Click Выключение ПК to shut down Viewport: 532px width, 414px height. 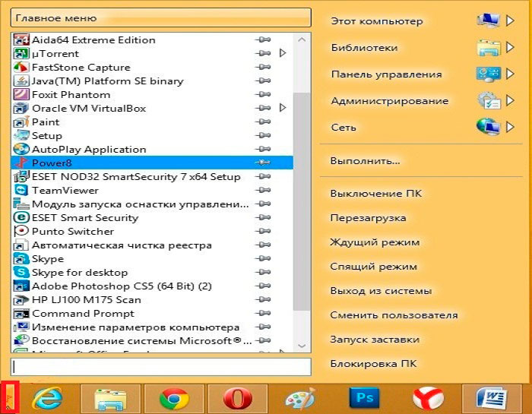(x=376, y=193)
